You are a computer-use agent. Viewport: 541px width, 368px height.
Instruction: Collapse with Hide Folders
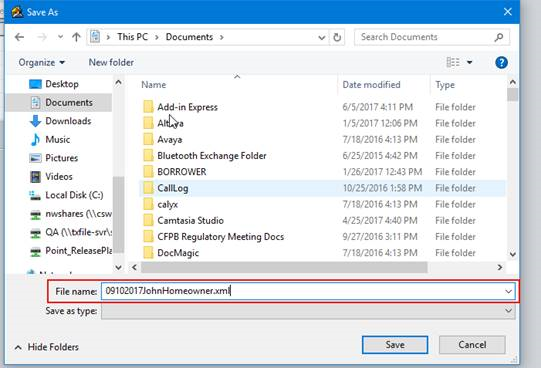coord(47,347)
